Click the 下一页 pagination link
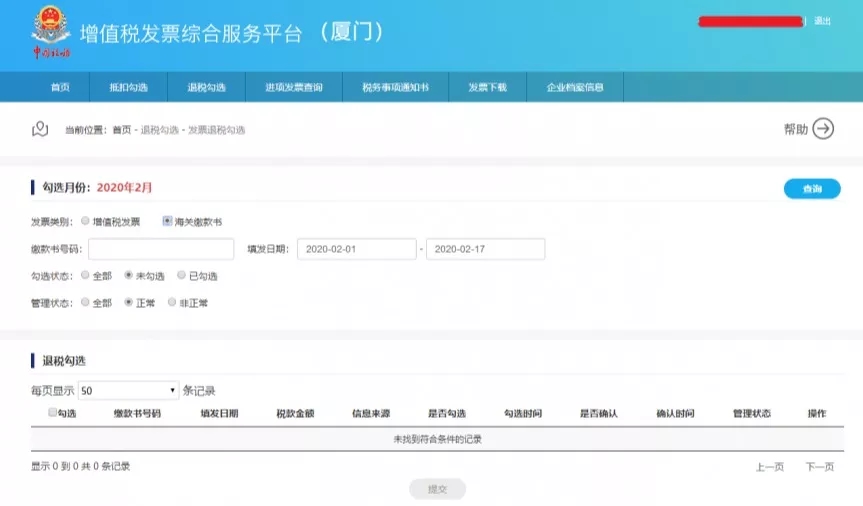Screen dimensions: 863x506 coord(819,467)
